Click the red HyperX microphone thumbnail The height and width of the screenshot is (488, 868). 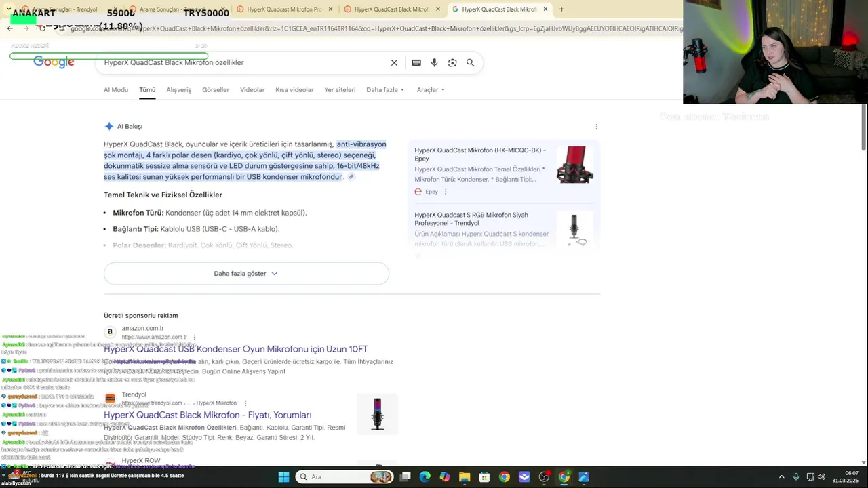tap(575, 165)
